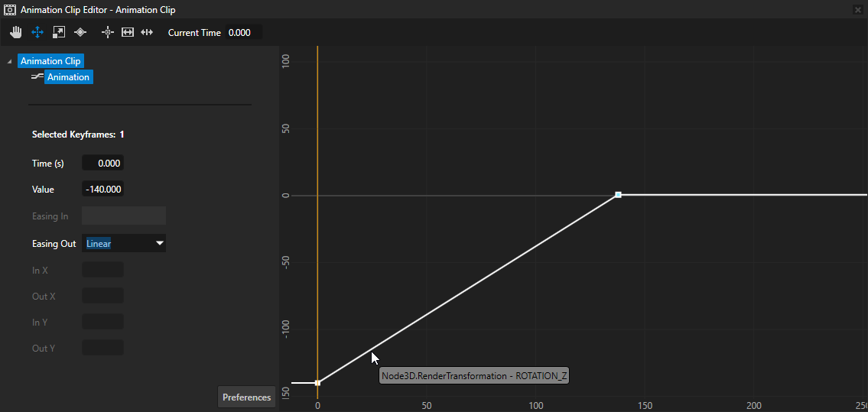
Task: Click the Split horizontal arrows toolbar icon
Action: (x=148, y=32)
